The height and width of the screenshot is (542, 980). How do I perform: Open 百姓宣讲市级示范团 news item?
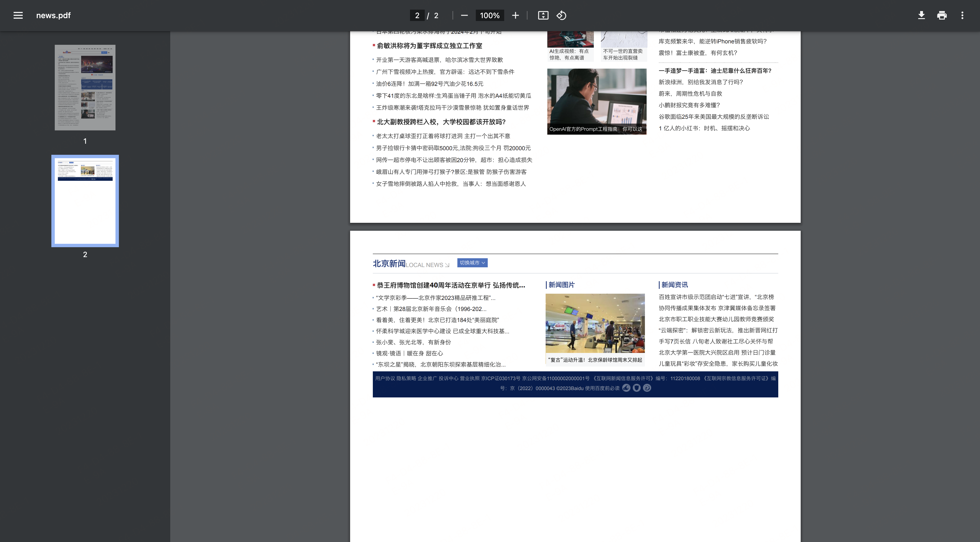coord(716,297)
